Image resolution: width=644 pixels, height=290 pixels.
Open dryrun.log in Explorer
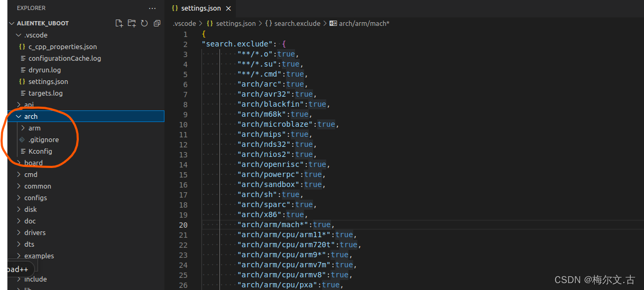point(44,70)
